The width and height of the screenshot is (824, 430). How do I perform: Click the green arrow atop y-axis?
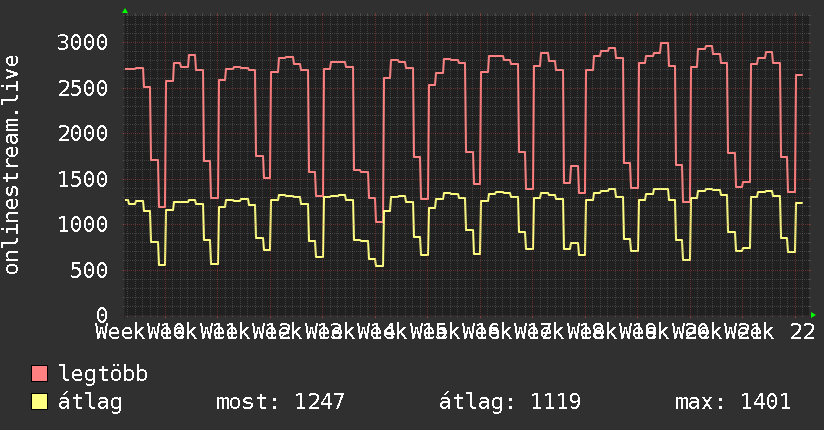tap(125, 11)
